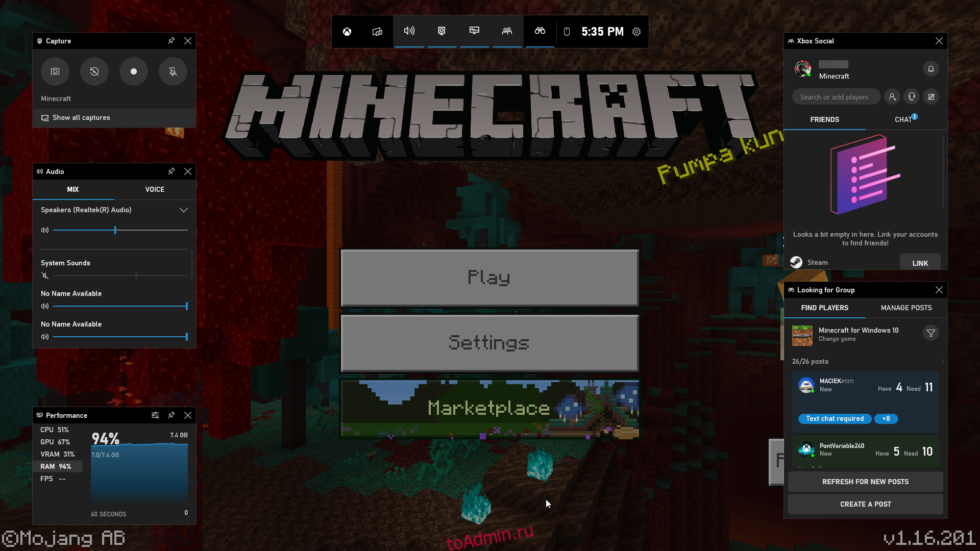Screen dimensions: 980x551
Task: Click MANAGE POSTS tab in Looking for Group
Action: pos(906,308)
